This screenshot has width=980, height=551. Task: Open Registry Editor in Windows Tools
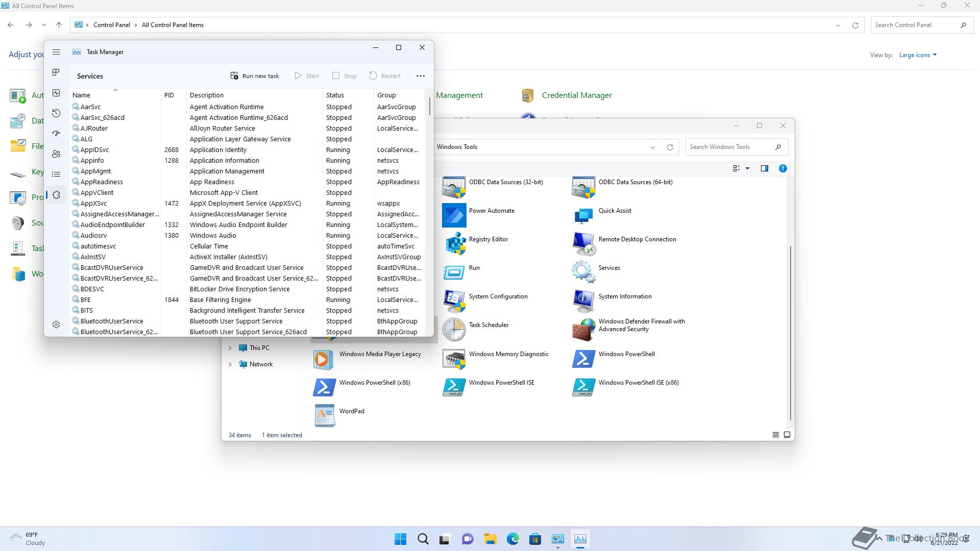(476, 244)
